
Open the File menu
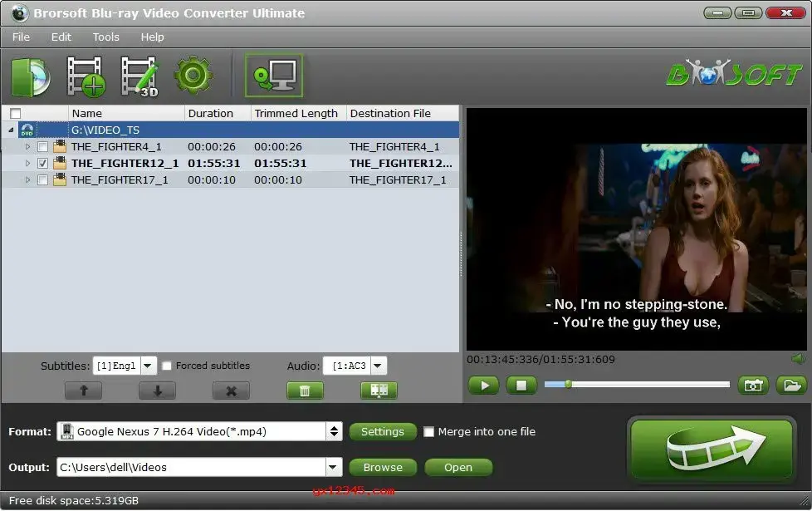(22, 37)
